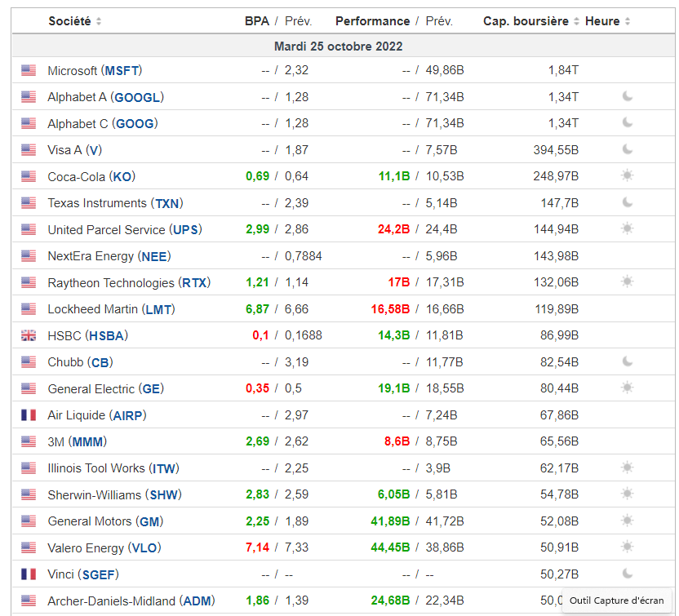Click the BPA column header
Viewport: 679px width, 616px height.
pos(256,21)
